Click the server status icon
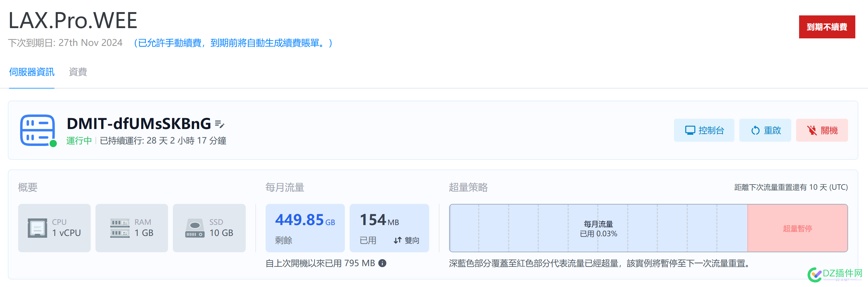 pos(38,131)
